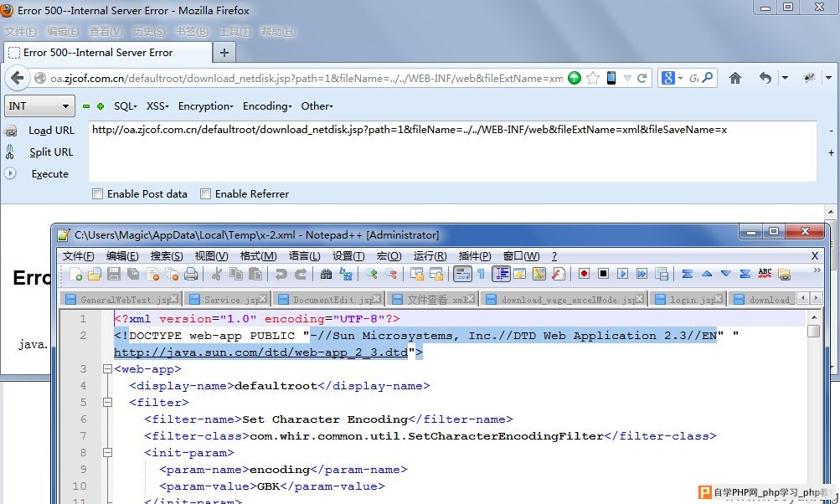Click Notepad++ Playback macro icon

click(x=622, y=275)
